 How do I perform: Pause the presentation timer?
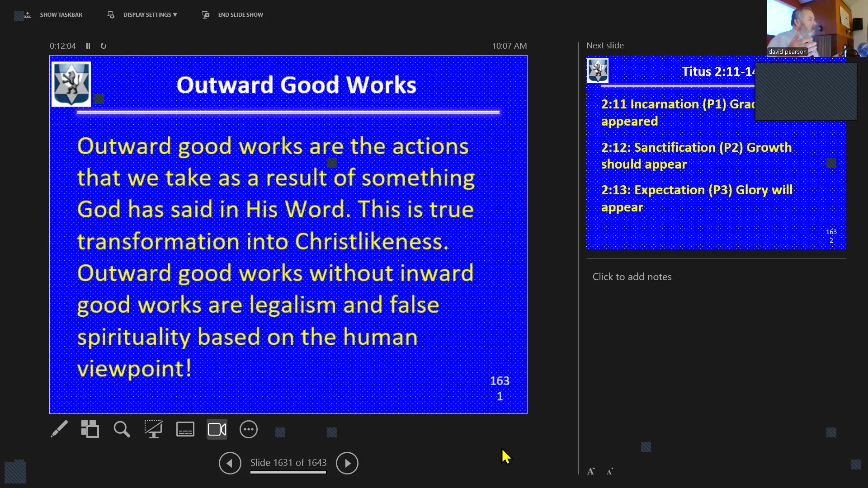click(x=88, y=46)
